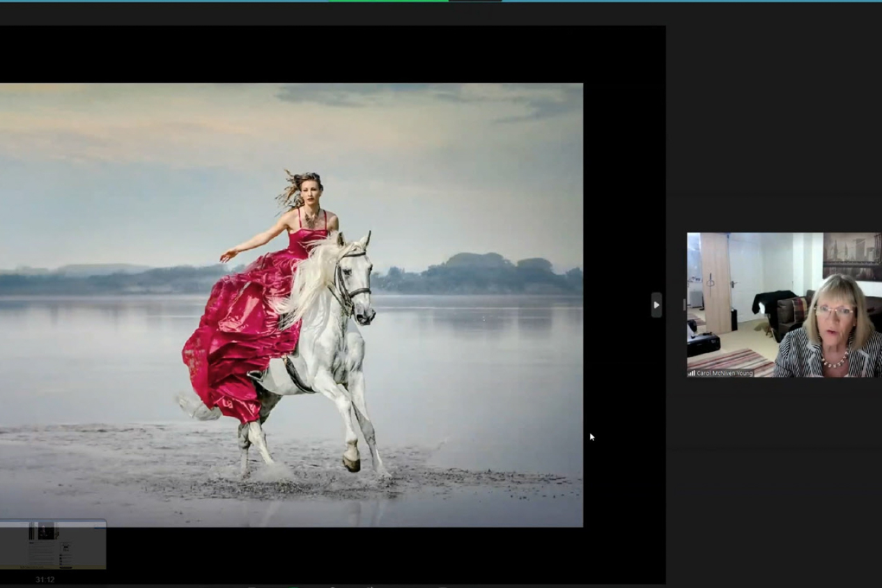Image resolution: width=882 pixels, height=588 pixels.
Task: Click the rider's outstretched hand
Action: (226, 256)
